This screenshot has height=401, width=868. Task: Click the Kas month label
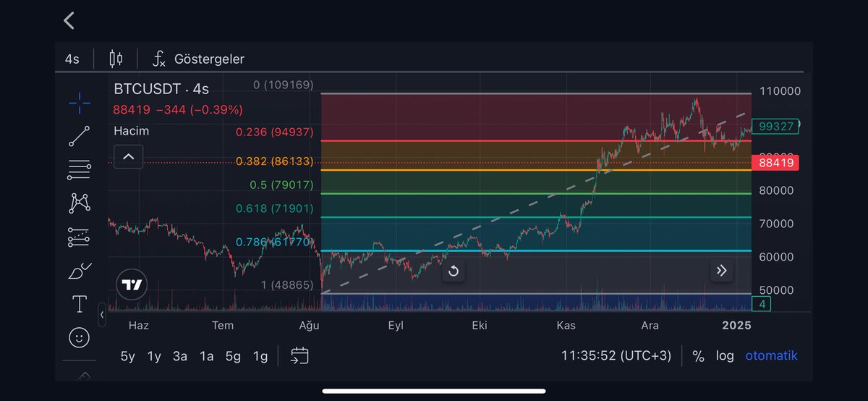click(x=566, y=325)
